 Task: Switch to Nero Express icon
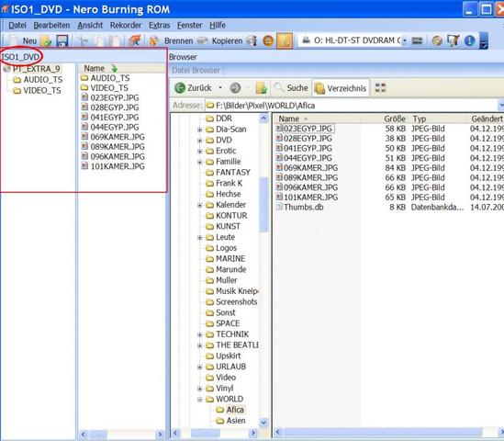pyautogui.click(x=135, y=40)
